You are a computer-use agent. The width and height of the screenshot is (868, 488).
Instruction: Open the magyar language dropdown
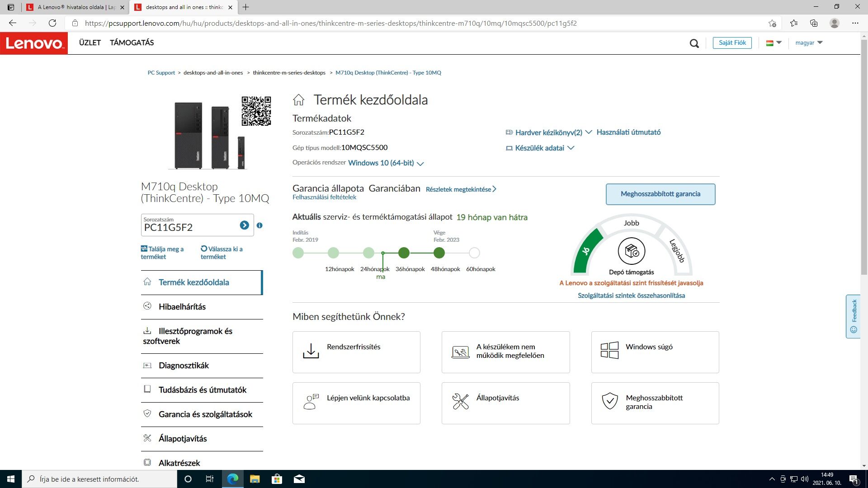pos(809,43)
